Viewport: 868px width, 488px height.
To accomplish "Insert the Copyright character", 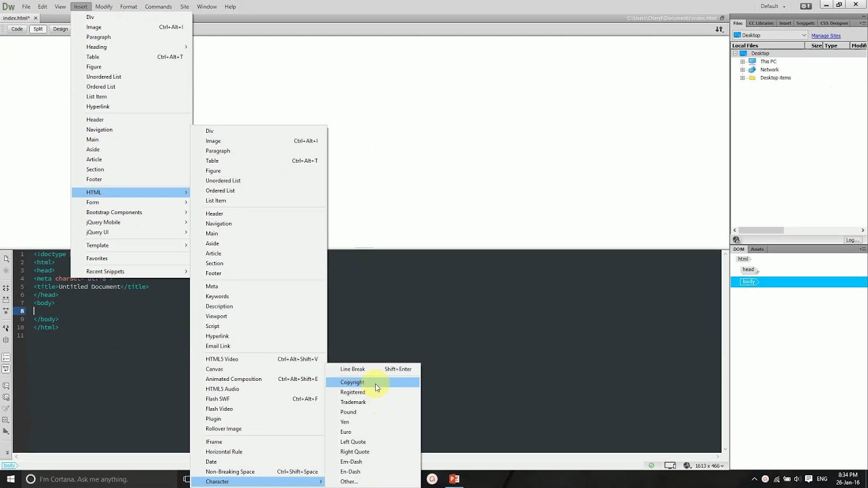I will pos(352,382).
